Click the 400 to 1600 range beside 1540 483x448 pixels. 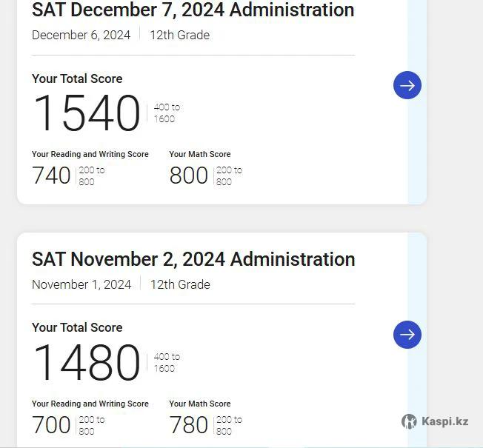(x=167, y=113)
